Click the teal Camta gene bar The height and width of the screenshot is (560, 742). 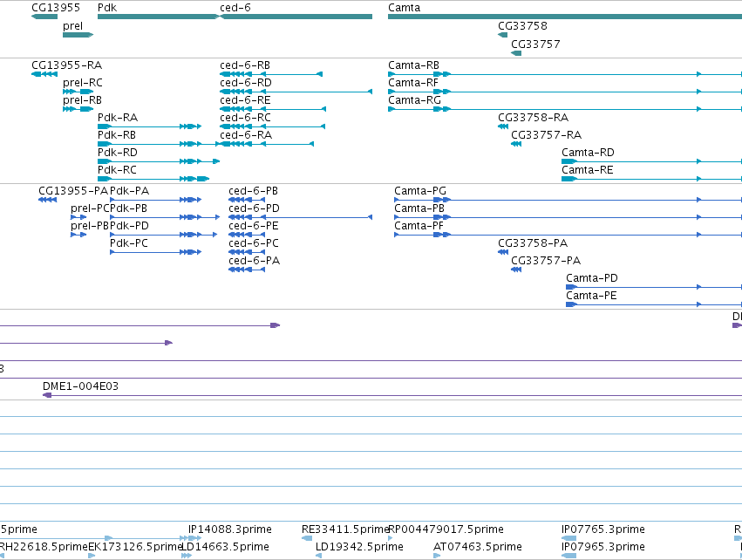tap(565, 17)
